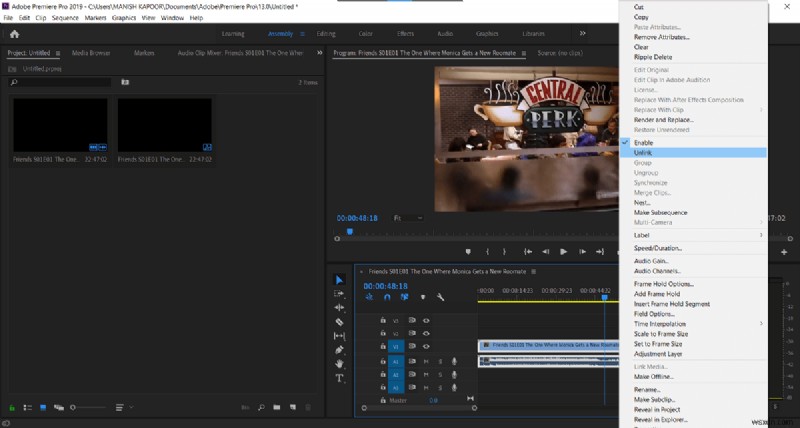
Task: Mute audio track A1
Action: click(x=426, y=361)
